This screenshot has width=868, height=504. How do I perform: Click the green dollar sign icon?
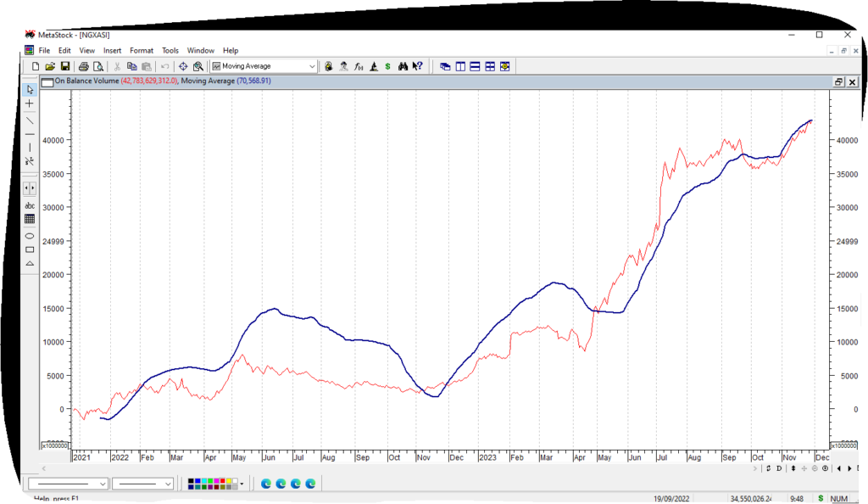pos(387,66)
